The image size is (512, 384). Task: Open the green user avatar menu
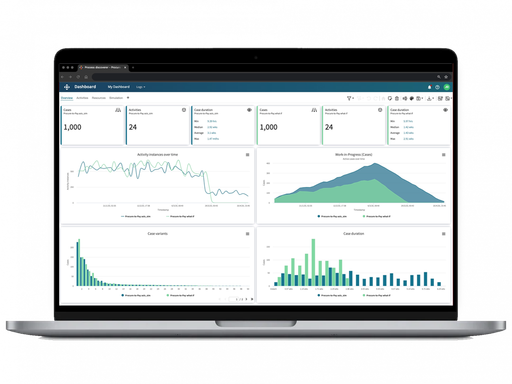pyautogui.click(x=447, y=87)
